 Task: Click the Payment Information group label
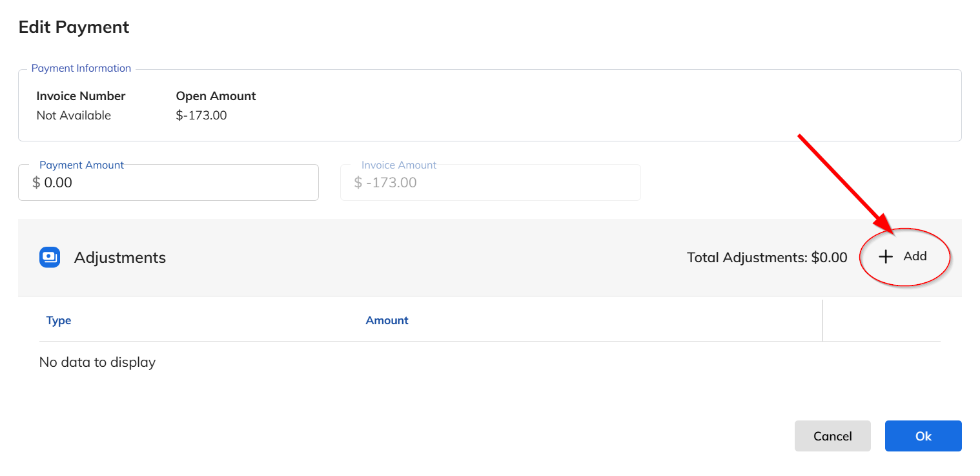pyautogui.click(x=81, y=68)
